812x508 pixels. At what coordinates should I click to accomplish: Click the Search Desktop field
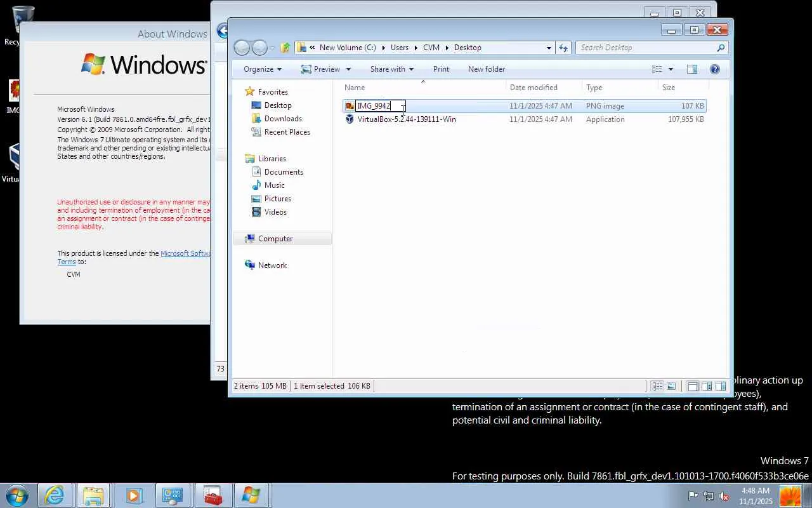pyautogui.click(x=646, y=48)
